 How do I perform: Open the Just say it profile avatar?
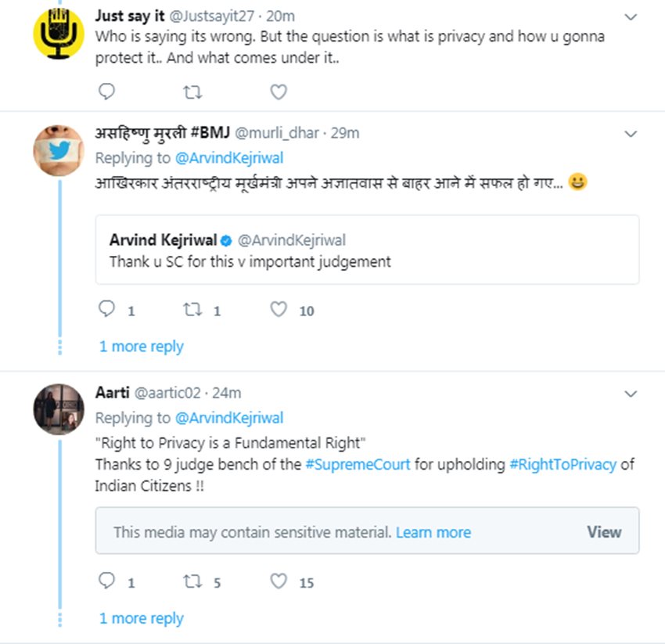(x=59, y=32)
